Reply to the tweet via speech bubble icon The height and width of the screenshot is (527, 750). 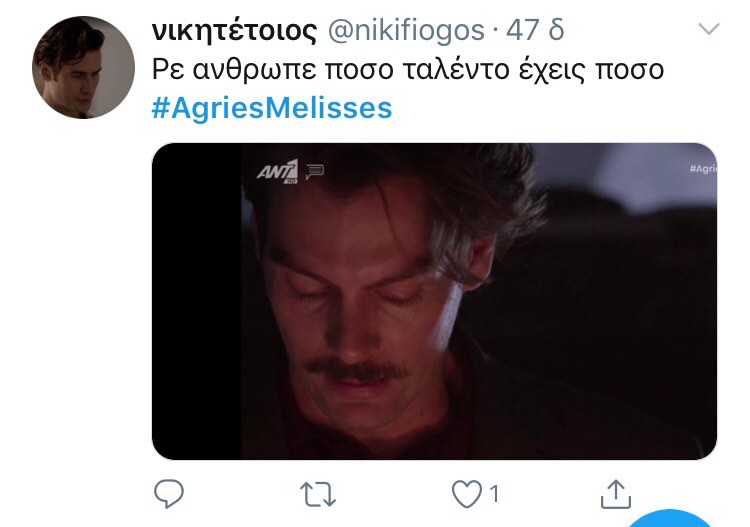coord(169,494)
